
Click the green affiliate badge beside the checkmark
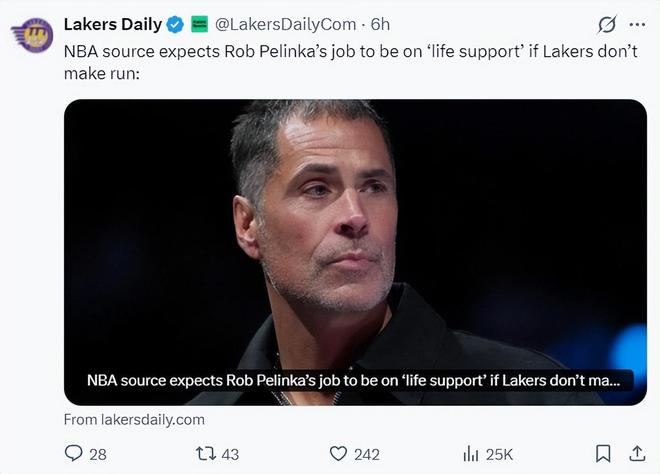[x=199, y=23]
